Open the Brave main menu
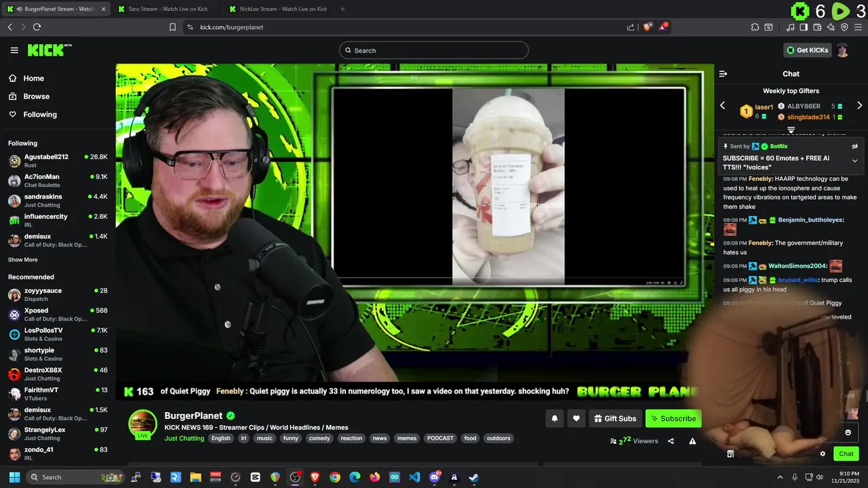The image size is (868, 488). (857, 27)
